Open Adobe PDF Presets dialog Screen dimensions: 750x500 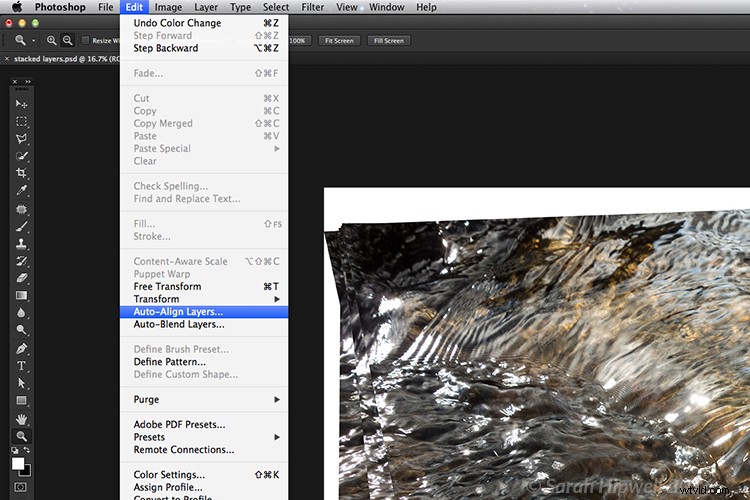tap(204, 424)
